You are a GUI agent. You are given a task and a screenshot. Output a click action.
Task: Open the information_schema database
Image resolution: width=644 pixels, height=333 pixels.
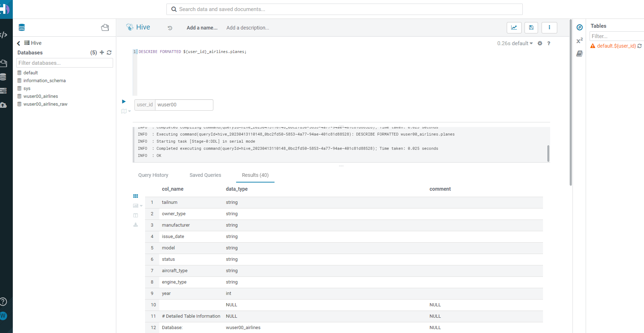pos(44,81)
